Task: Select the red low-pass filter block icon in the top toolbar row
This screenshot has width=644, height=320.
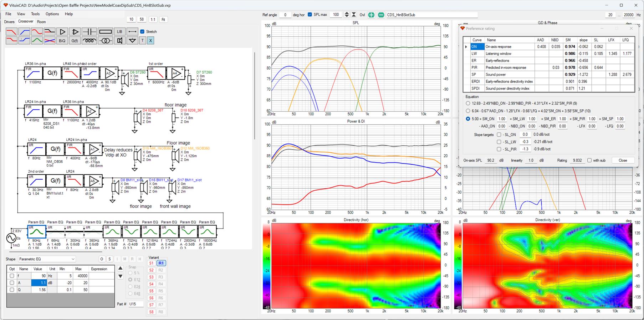Action: point(11,32)
